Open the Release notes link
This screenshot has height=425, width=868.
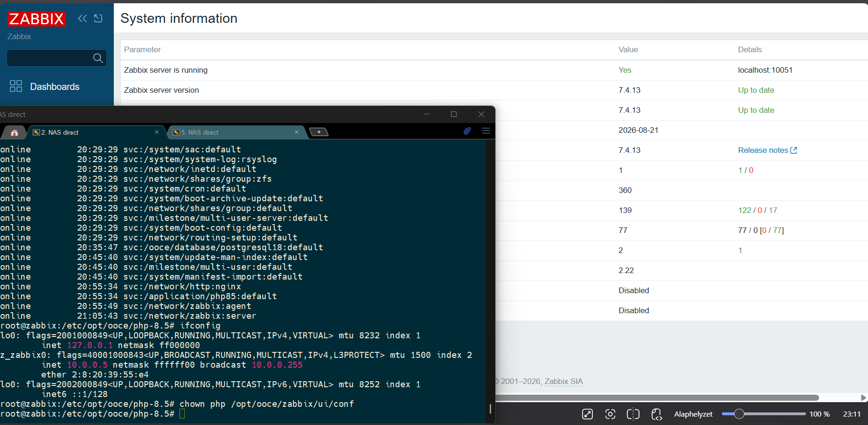pyautogui.click(x=768, y=150)
